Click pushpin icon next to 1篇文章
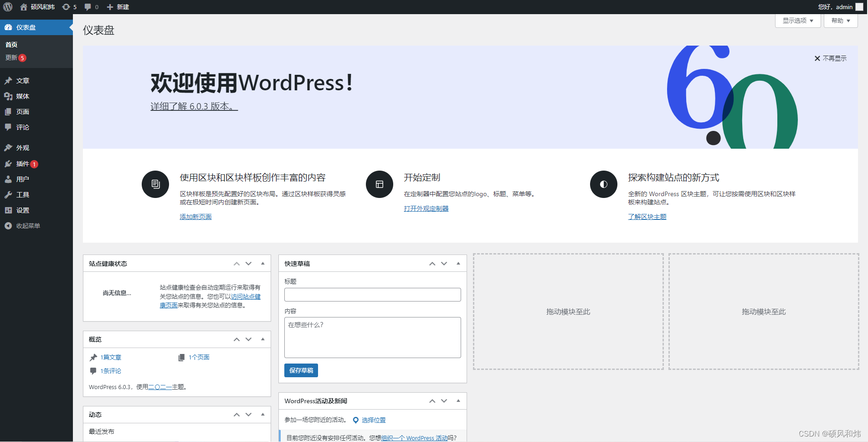Screen dimensions: 868x442 [93, 357]
